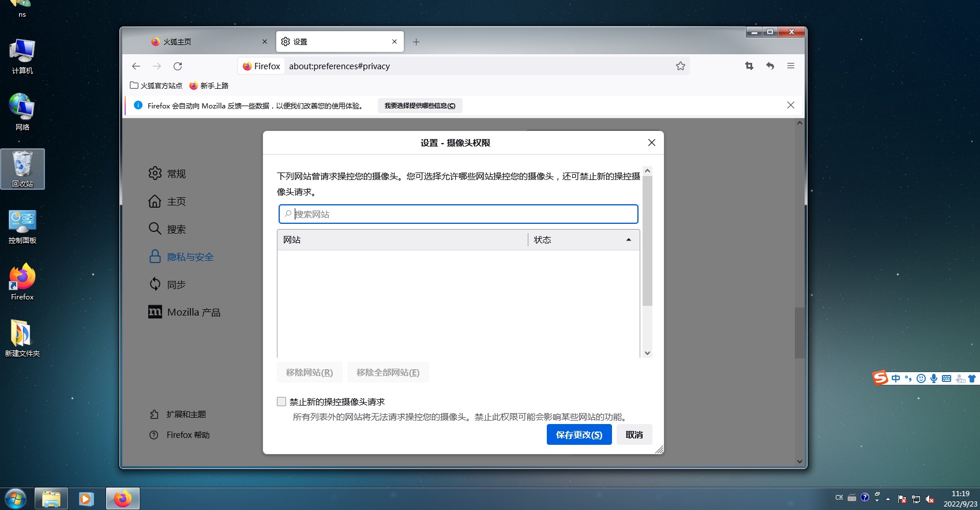This screenshot has width=980, height=510.
Task: Close the 摄像头权限 dialog
Action: click(x=652, y=142)
